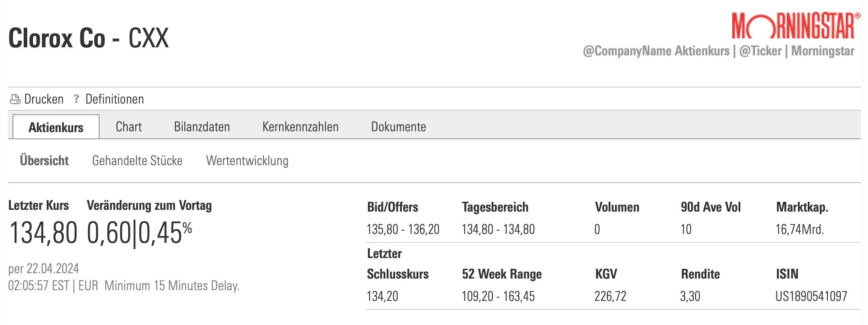The width and height of the screenshot is (868, 325).
Task: Click the Clorox Co - CXX heading
Action: coord(88,38)
